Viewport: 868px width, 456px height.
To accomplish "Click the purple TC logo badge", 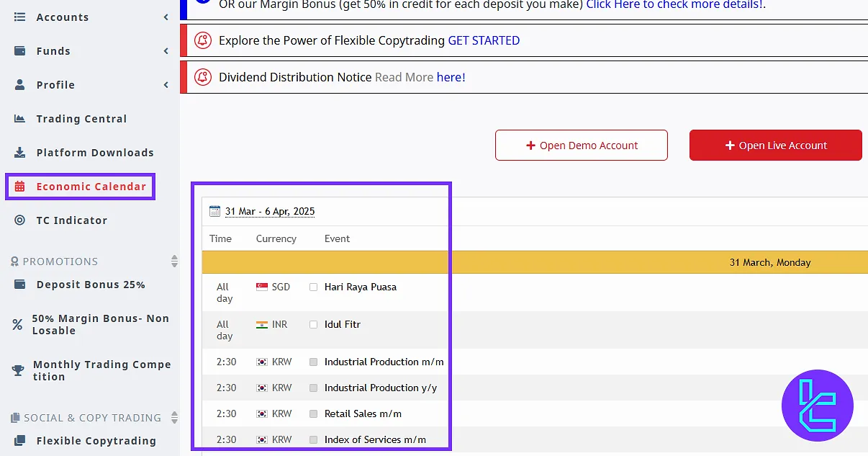I will pos(817,405).
